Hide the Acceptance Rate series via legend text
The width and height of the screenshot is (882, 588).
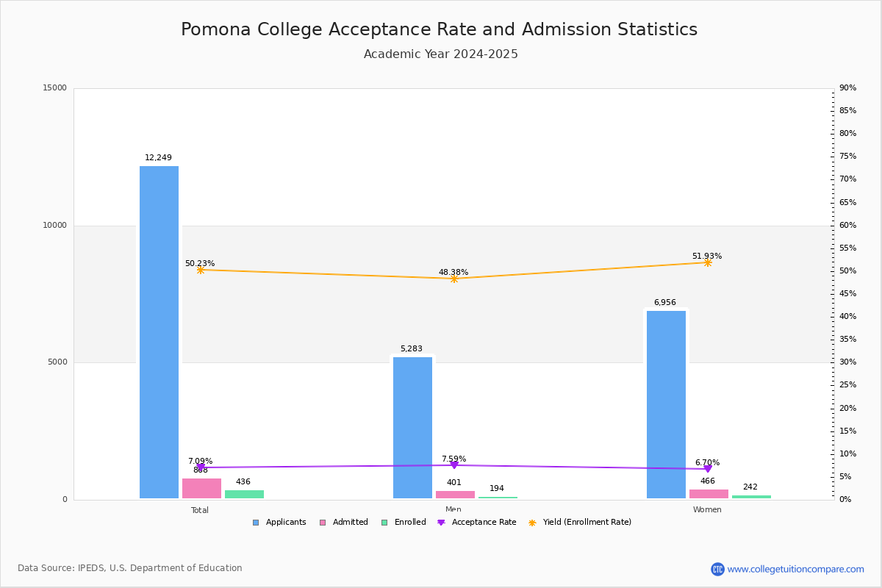484,523
